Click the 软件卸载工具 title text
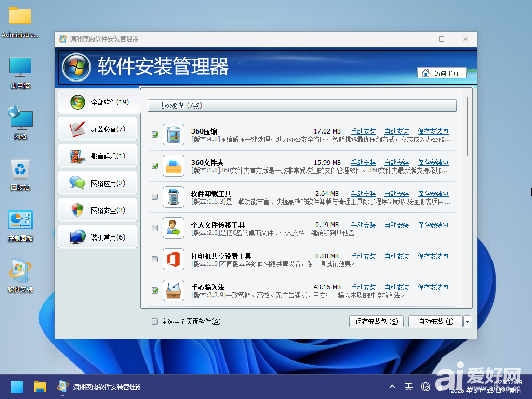This screenshot has width=532, height=399. [211, 194]
